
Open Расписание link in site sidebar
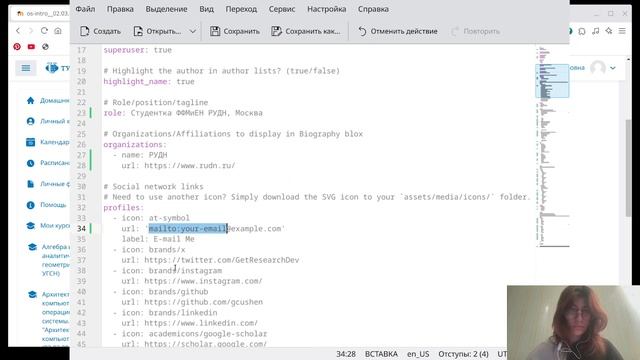point(48,163)
